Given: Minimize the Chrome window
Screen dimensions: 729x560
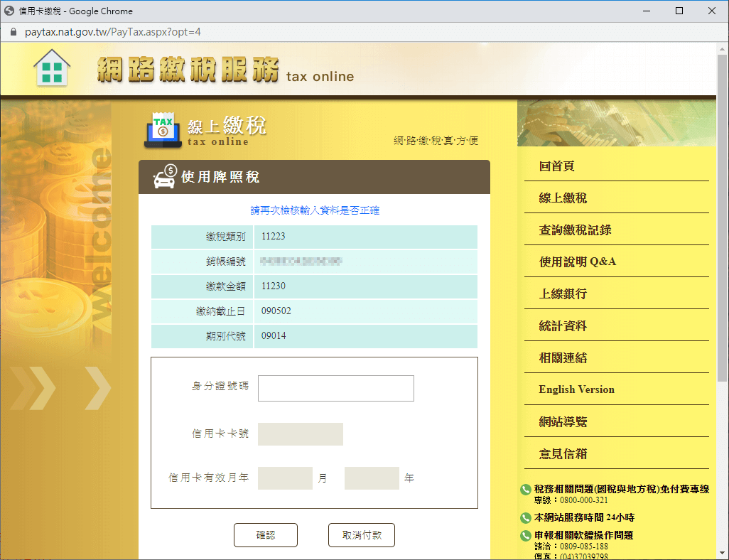Looking at the screenshot, I should (647, 11).
